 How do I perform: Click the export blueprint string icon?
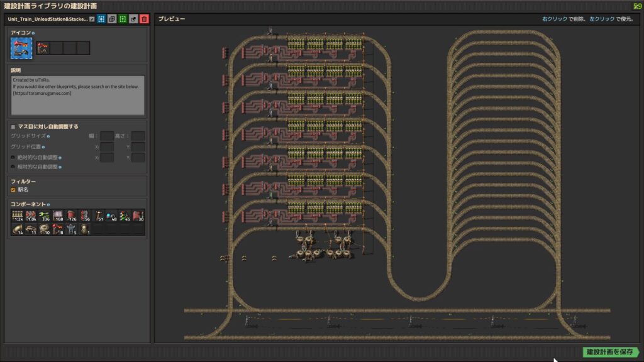tap(133, 19)
